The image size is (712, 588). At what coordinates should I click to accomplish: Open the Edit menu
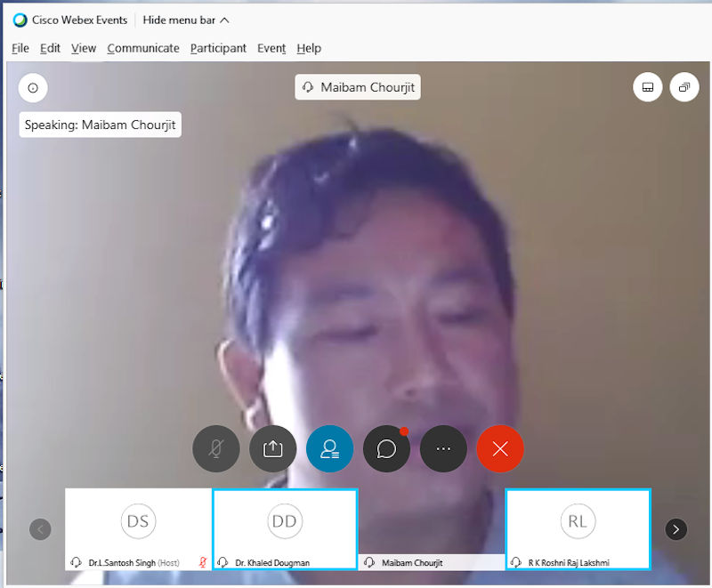point(50,48)
